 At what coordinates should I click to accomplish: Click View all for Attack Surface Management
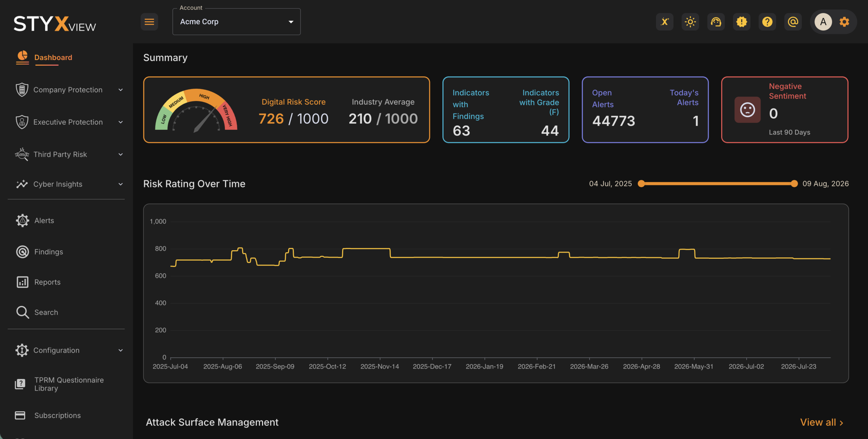click(x=822, y=422)
